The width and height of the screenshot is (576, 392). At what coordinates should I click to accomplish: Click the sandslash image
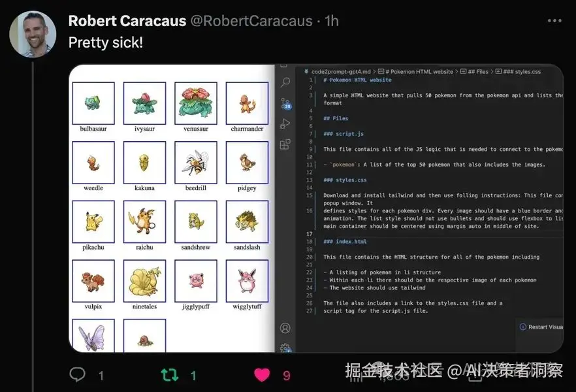(x=247, y=221)
